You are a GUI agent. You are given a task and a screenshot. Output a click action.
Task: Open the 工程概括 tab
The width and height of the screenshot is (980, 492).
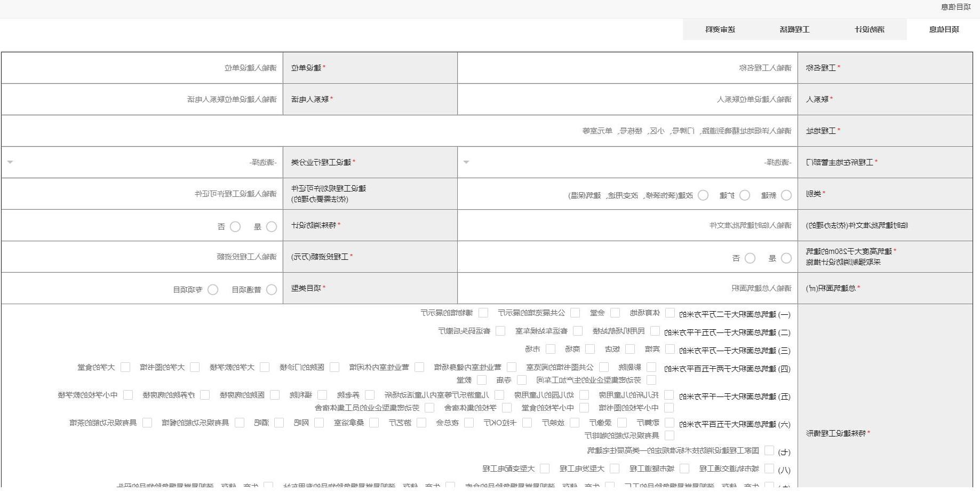(794, 29)
